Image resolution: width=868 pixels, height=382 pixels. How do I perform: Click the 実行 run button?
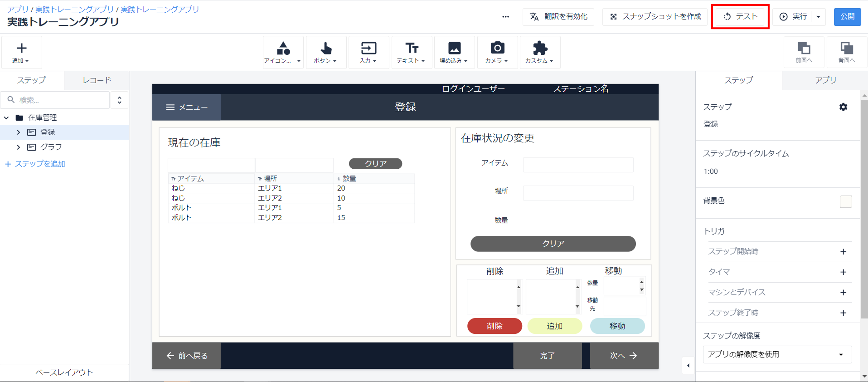[x=792, y=17]
